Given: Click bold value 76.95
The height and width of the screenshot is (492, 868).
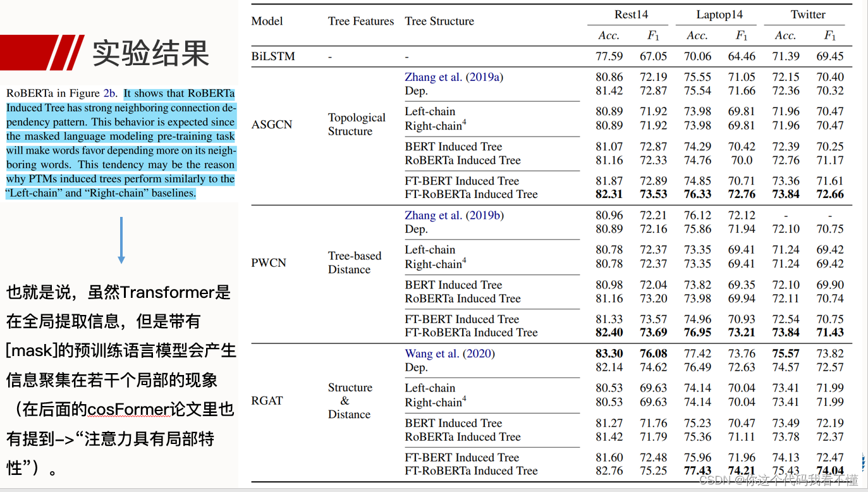Looking at the screenshot, I should (697, 333).
